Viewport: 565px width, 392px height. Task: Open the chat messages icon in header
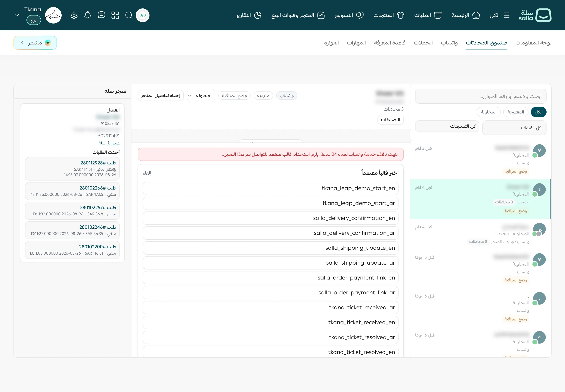tap(101, 15)
